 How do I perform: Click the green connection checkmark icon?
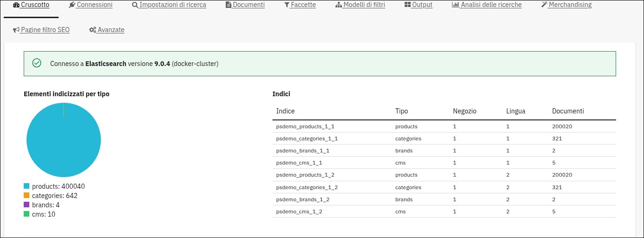click(37, 63)
